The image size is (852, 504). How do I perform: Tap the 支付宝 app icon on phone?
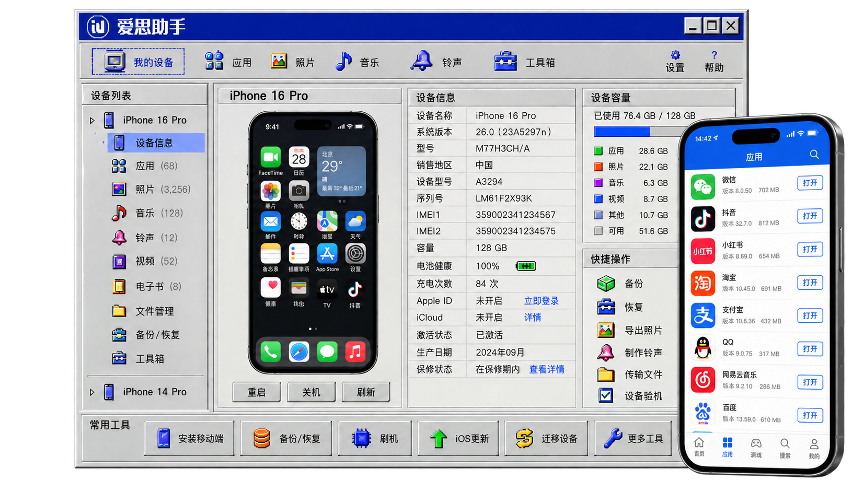point(703,315)
